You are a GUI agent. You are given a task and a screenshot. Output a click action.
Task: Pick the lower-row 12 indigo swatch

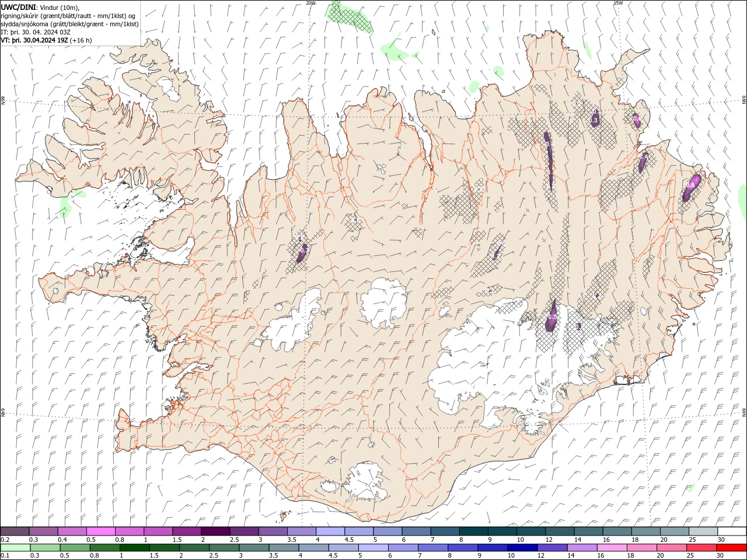553,548
